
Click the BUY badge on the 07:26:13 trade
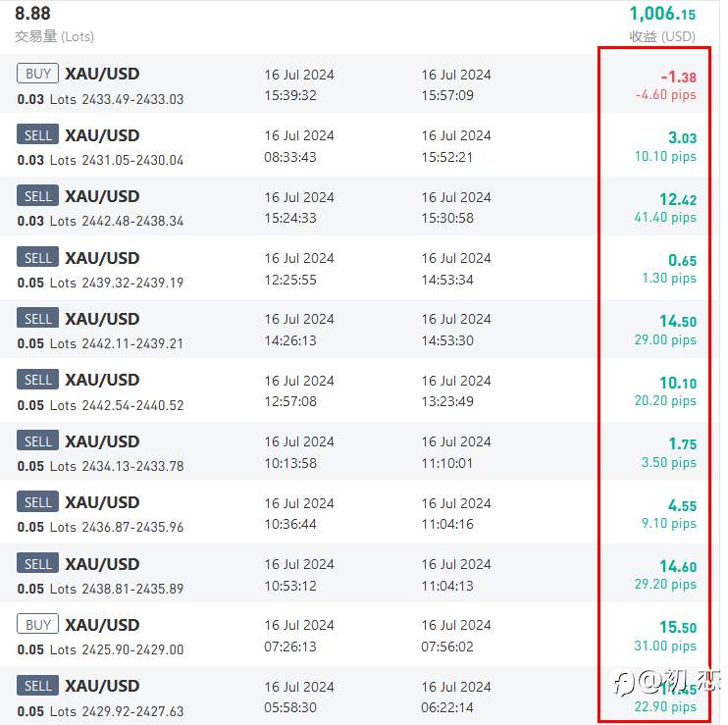coord(37,624)
